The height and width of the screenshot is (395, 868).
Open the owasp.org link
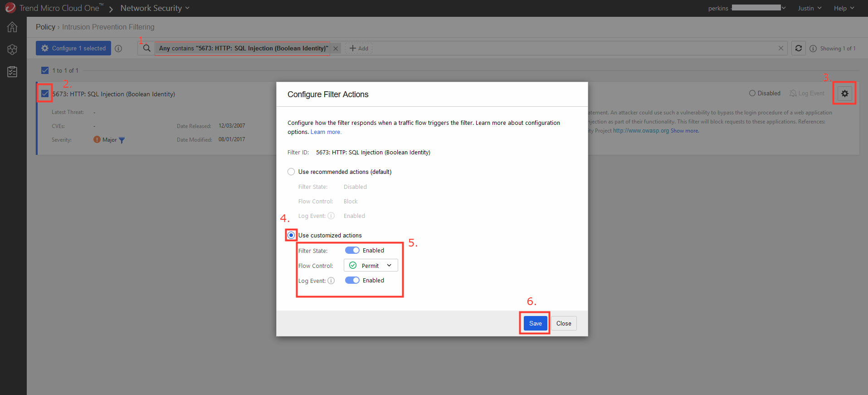click(641, 131)
